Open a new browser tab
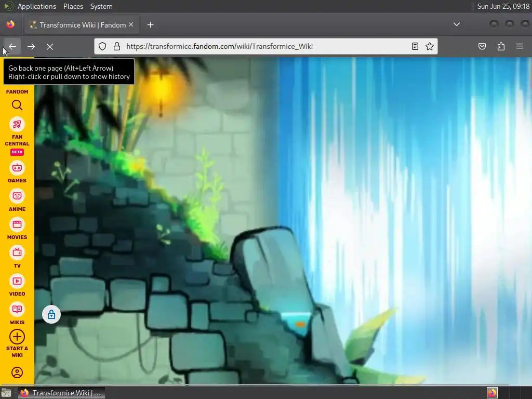 [x=150, y=25]
